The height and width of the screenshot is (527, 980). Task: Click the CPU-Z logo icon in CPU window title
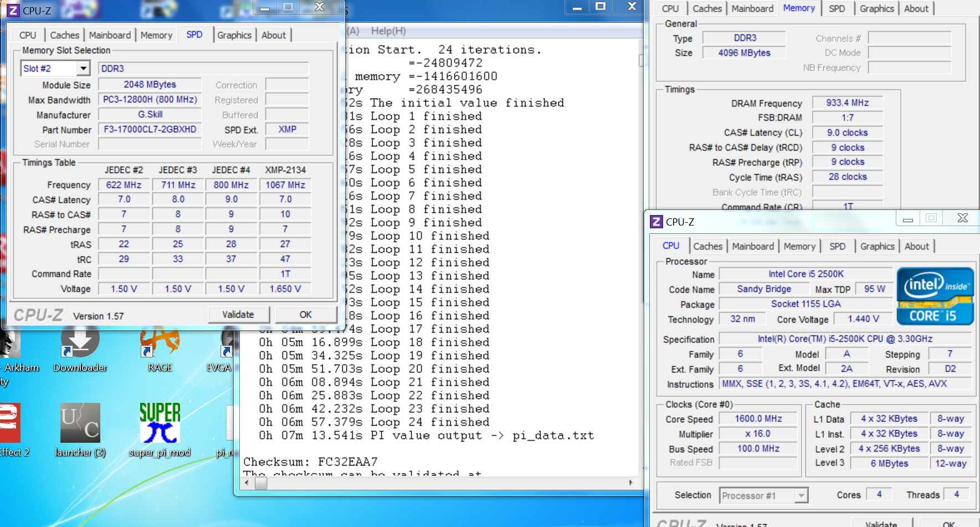(x=656, y=222)
